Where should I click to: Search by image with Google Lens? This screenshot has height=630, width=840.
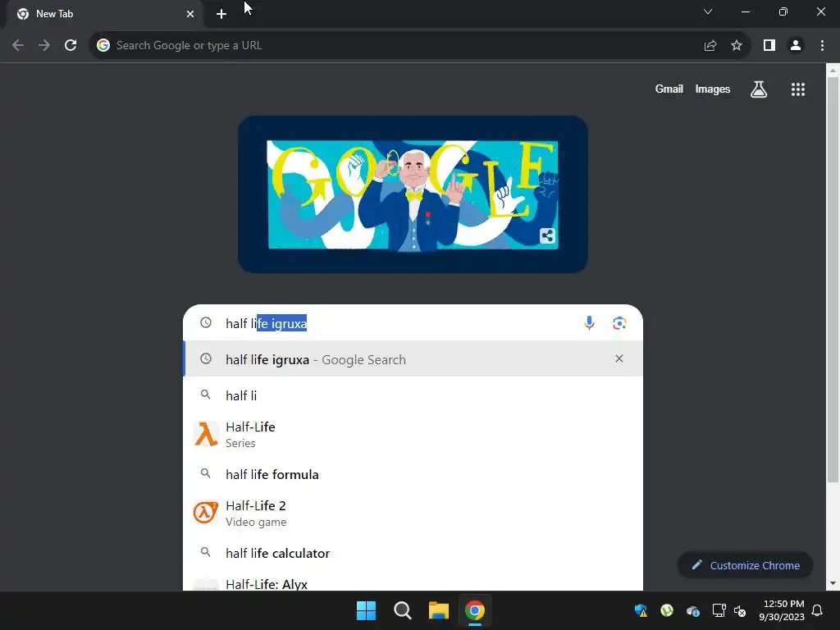click(619, 322)
